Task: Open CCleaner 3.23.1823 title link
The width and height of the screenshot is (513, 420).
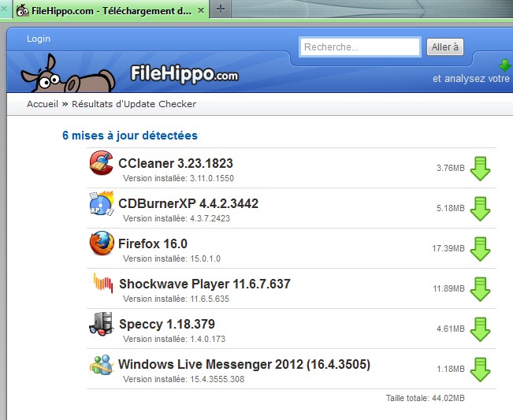Action: pos(176,163)
